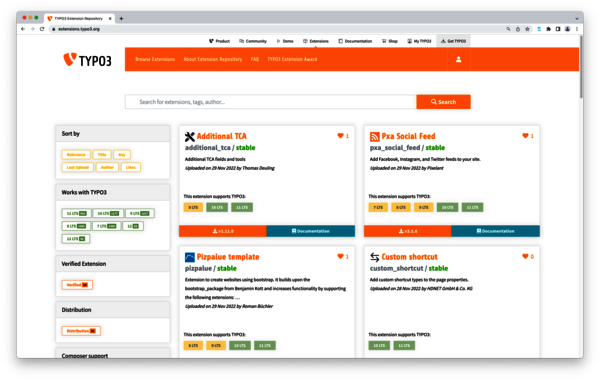600x380 pixels.
Task: Filter by 11 LTS in Works with TYPO3
Action: click(76, 213)
